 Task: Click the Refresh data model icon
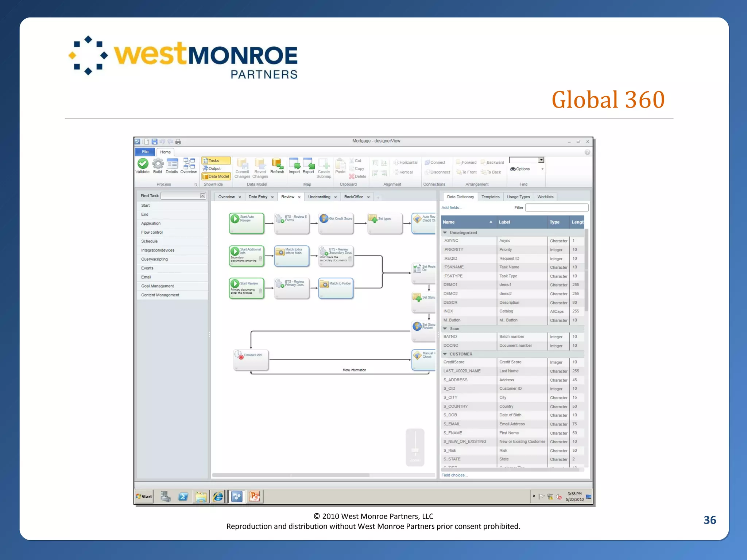(277, 163)
